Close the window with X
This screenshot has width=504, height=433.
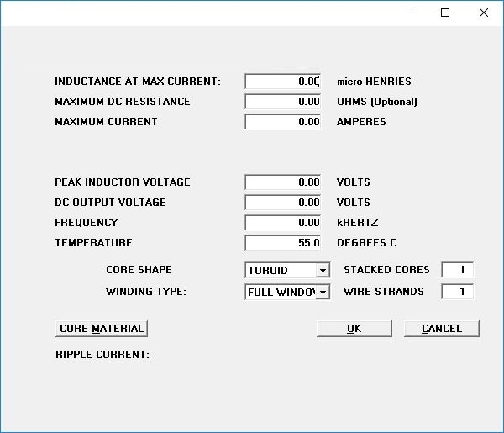(x=484, y=13)
